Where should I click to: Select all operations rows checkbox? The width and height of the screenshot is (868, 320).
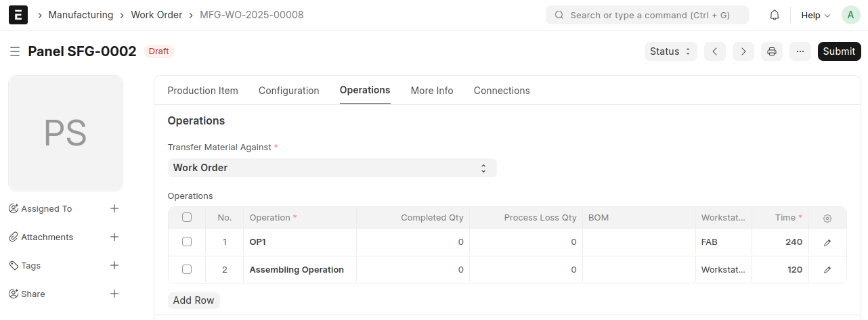187,217
